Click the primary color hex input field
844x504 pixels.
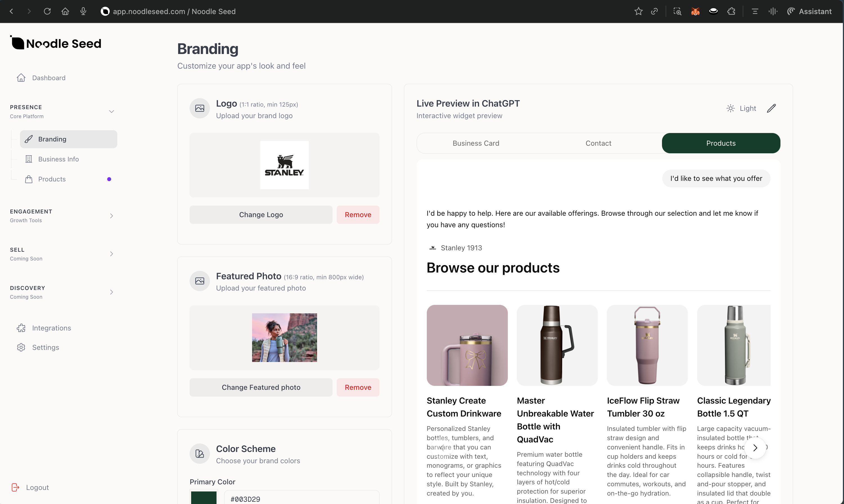(302, 499)
